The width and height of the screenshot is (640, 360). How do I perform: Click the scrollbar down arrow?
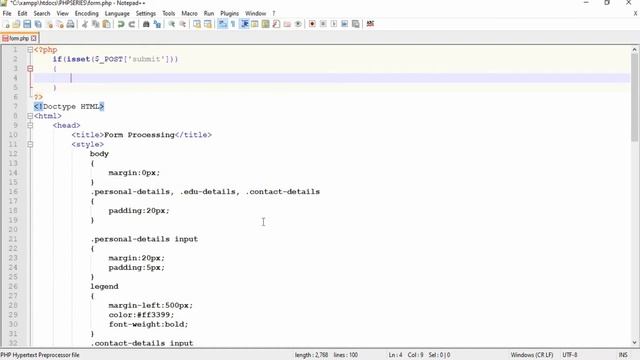pyautogui.click(x=634, y=343)
